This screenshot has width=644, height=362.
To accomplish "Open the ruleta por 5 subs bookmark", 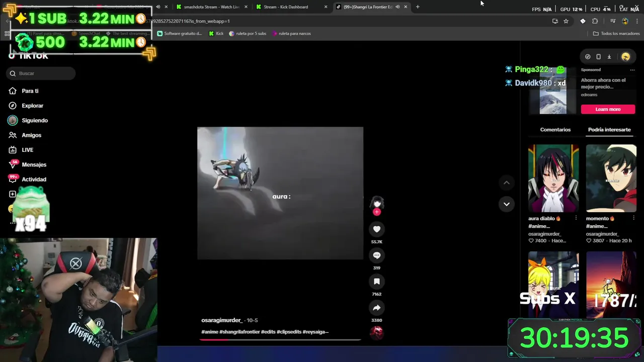I will point(248,34).
